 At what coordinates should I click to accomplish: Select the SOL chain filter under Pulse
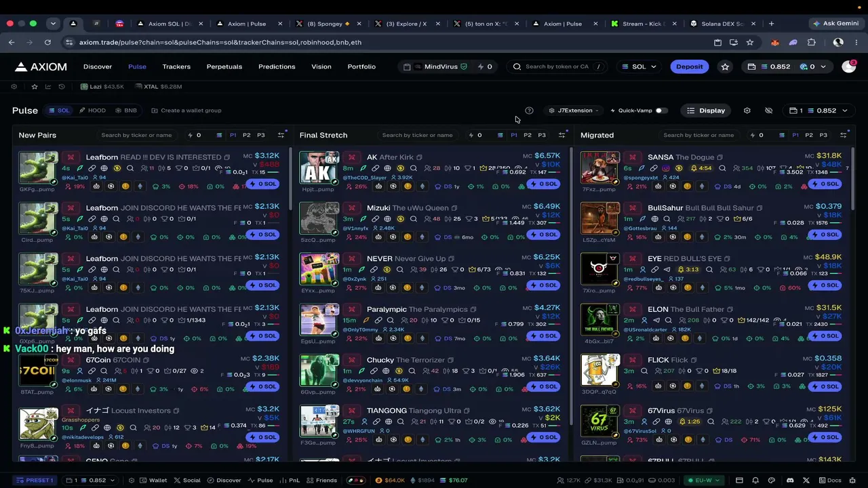click(59, 110)
